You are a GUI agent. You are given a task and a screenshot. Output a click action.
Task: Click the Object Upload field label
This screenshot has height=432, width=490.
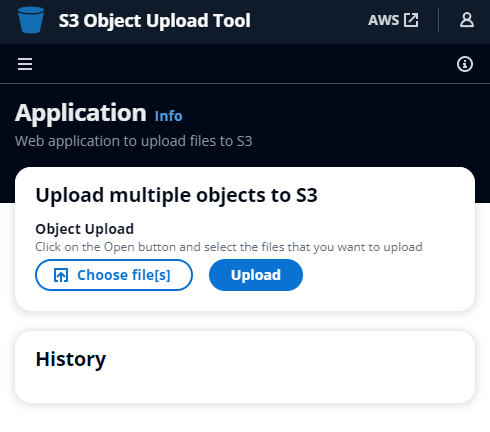pyautogui.click(x=85, y=229)
